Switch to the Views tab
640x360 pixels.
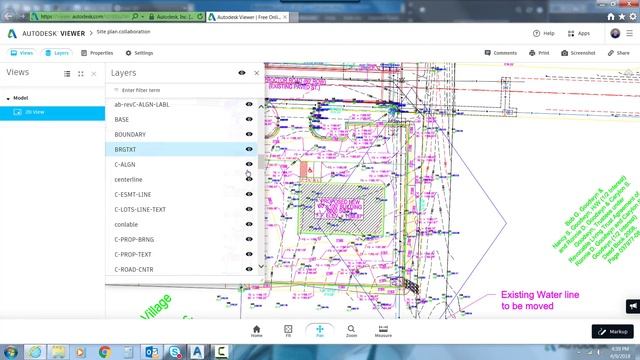tap(22, 53)
